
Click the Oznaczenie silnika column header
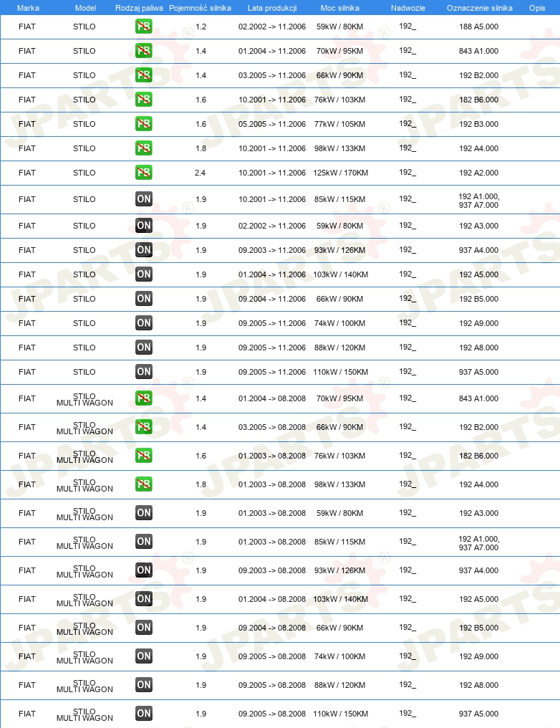tap(480, 8)
